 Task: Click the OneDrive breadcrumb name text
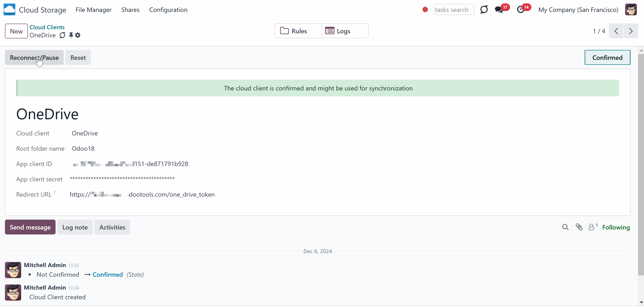pyautogui.click(x=43, y=35)
